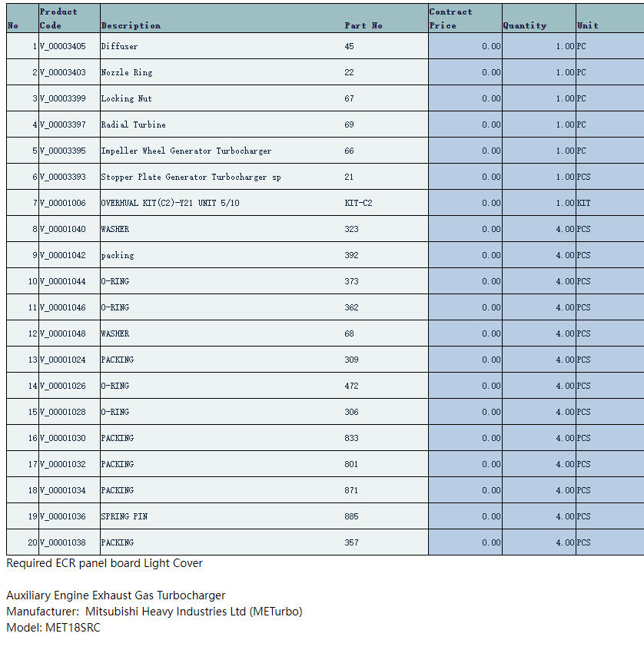Click the Locking Nut description cell

pyautogui.click(x=127, y=98)
